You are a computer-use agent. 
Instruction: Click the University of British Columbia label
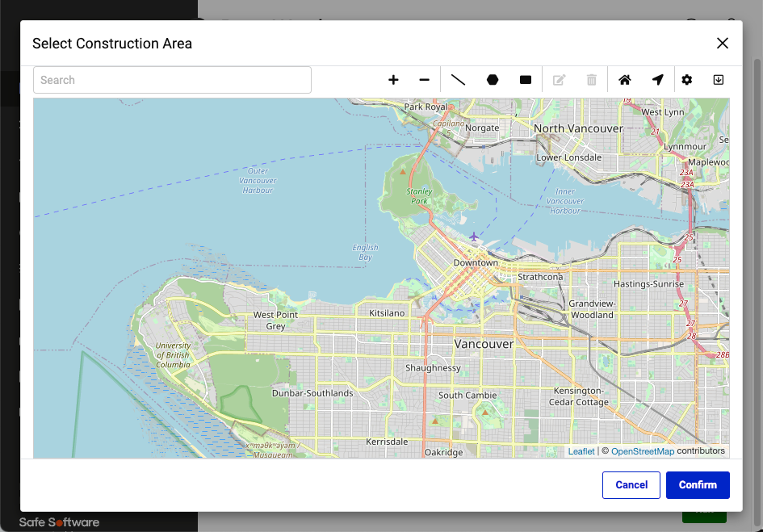(173, 355)
